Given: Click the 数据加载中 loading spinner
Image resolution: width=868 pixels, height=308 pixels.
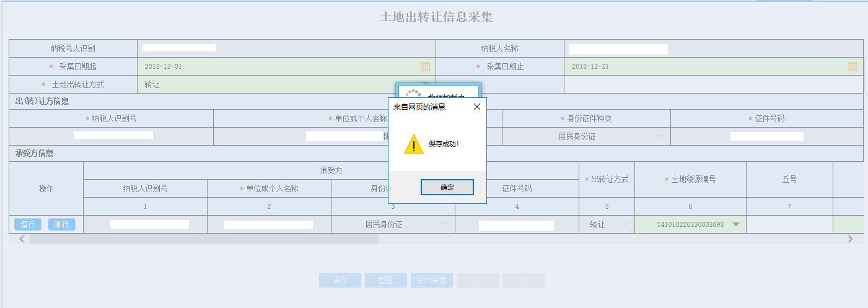Looking at the screenshot, I should pyautogui.click(x=413, y=94).
